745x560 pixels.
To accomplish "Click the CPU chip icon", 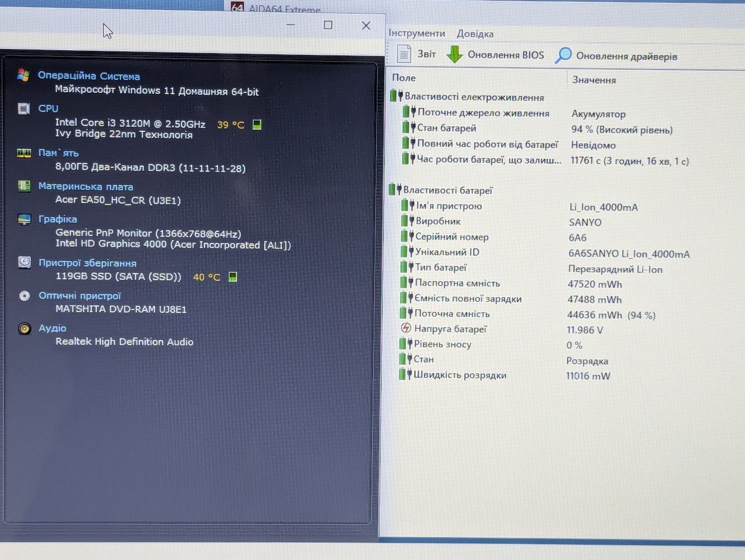I will [24, 108].
